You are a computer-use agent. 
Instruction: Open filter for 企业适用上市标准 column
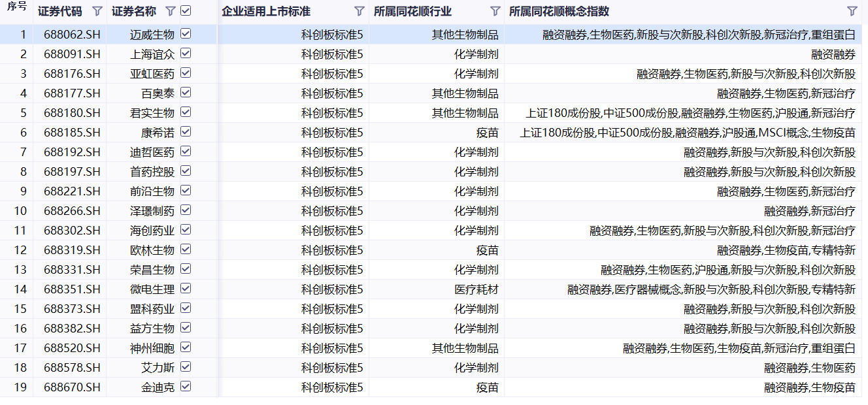tap(359, 11)
